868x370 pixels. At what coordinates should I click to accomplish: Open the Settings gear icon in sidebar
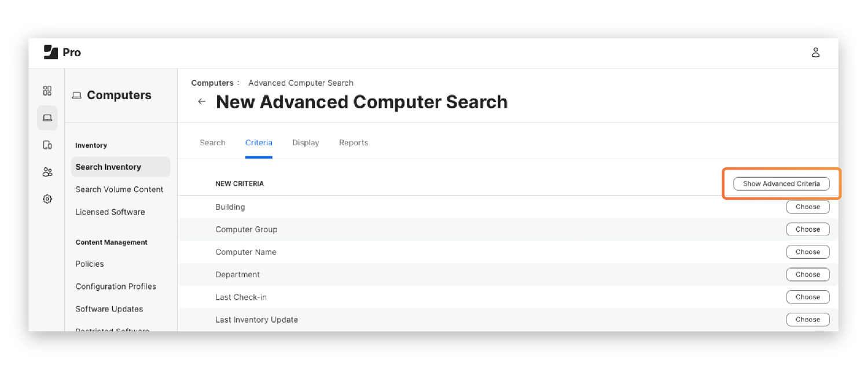pos(47,199)
